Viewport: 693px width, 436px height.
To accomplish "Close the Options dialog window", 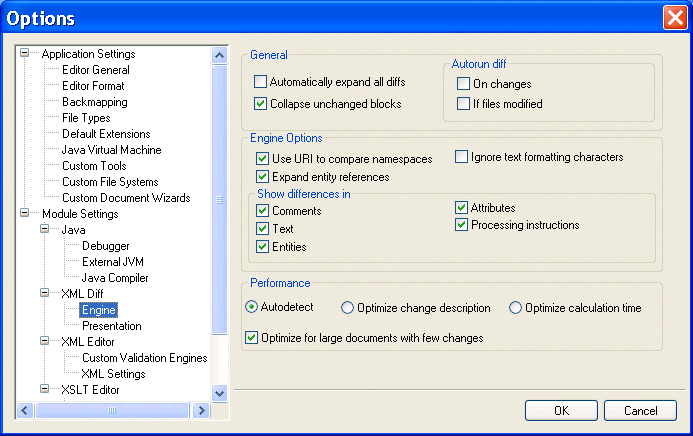I will (674, 17).
